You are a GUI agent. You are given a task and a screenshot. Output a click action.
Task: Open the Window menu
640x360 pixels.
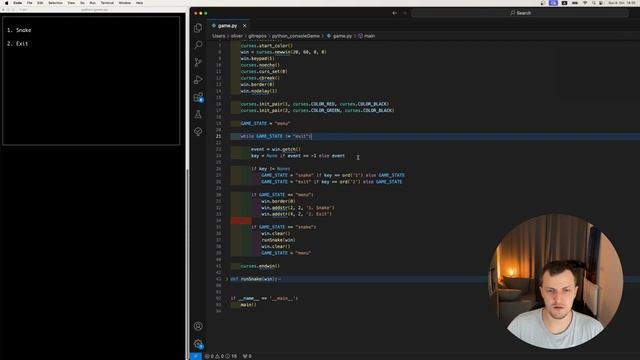[125, 3]
